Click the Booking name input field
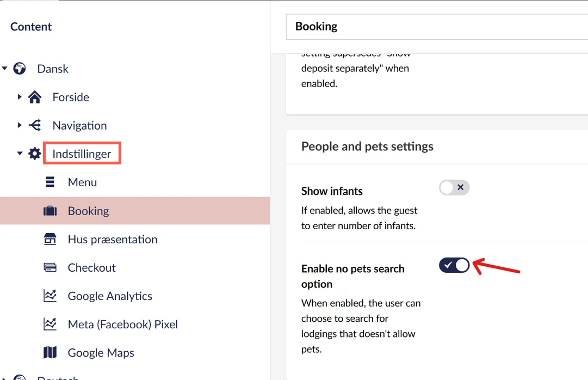 click(x=437, y=27)
